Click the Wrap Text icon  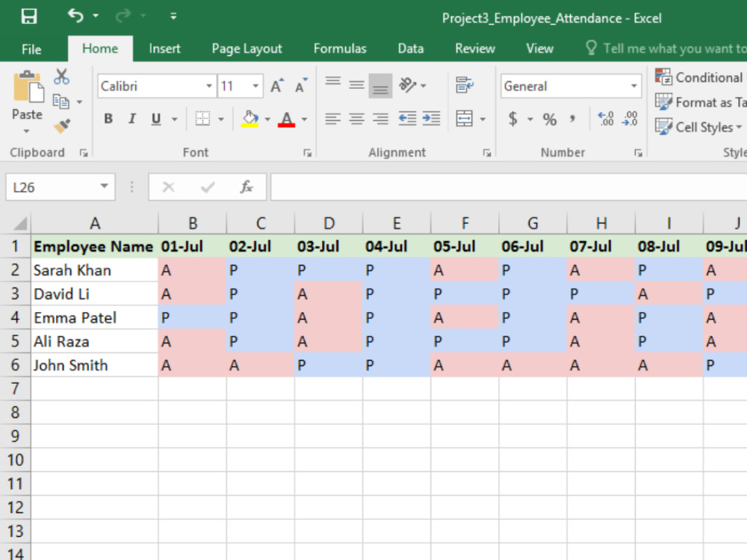click(464, 86)
